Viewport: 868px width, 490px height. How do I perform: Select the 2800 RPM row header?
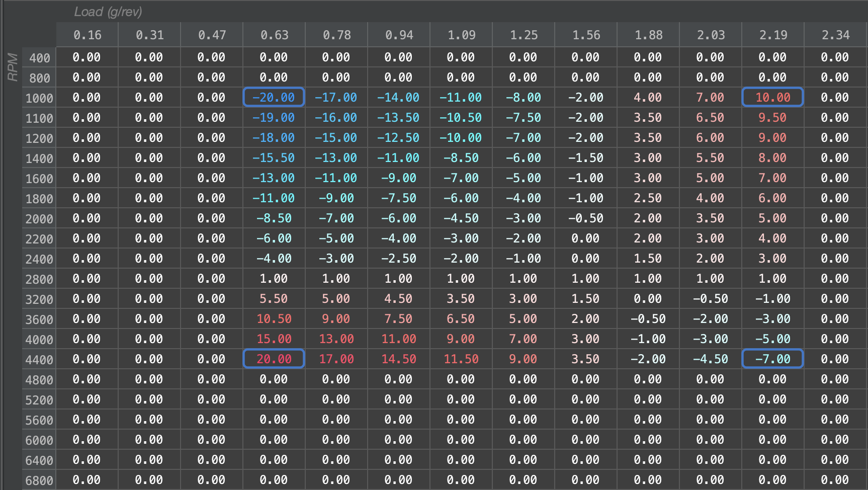tap(39, 279)
